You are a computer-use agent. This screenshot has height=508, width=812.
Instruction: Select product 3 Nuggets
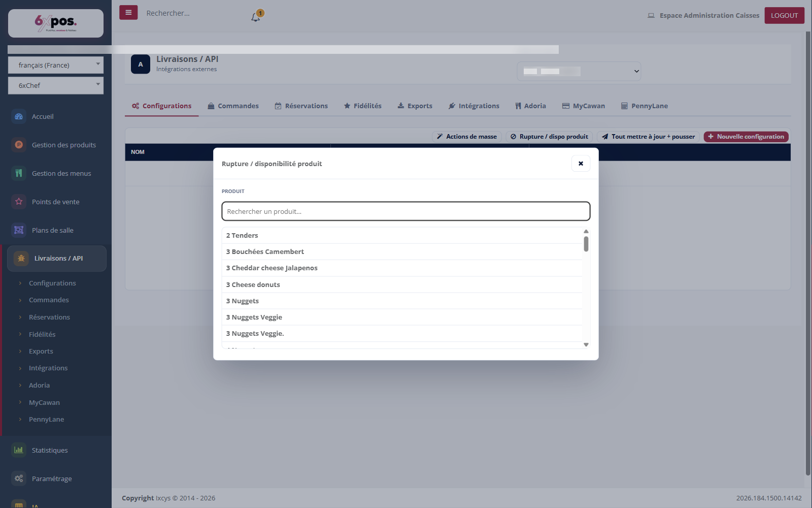pyautogui.click(x=402, y=301)
